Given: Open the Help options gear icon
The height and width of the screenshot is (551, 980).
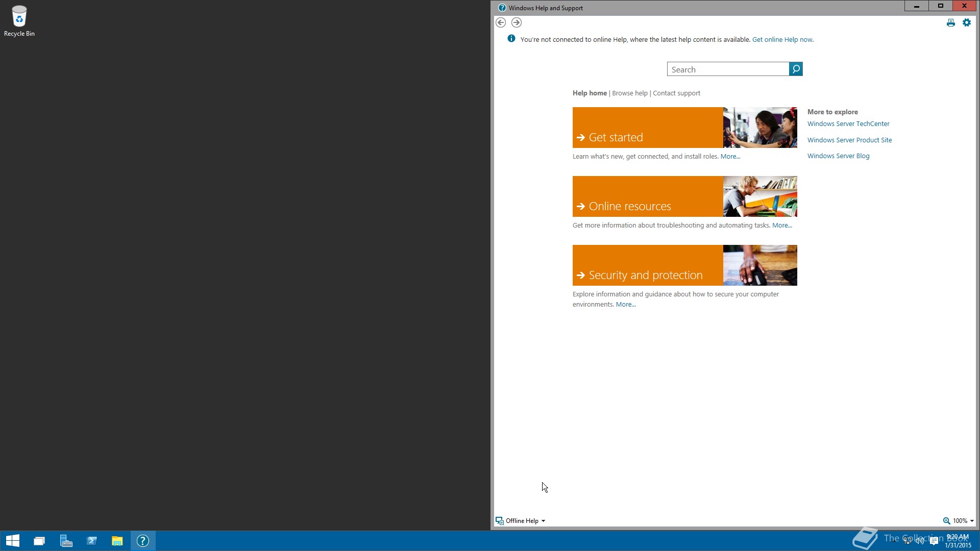Looking at the screenshot, I should click(967, 22).
